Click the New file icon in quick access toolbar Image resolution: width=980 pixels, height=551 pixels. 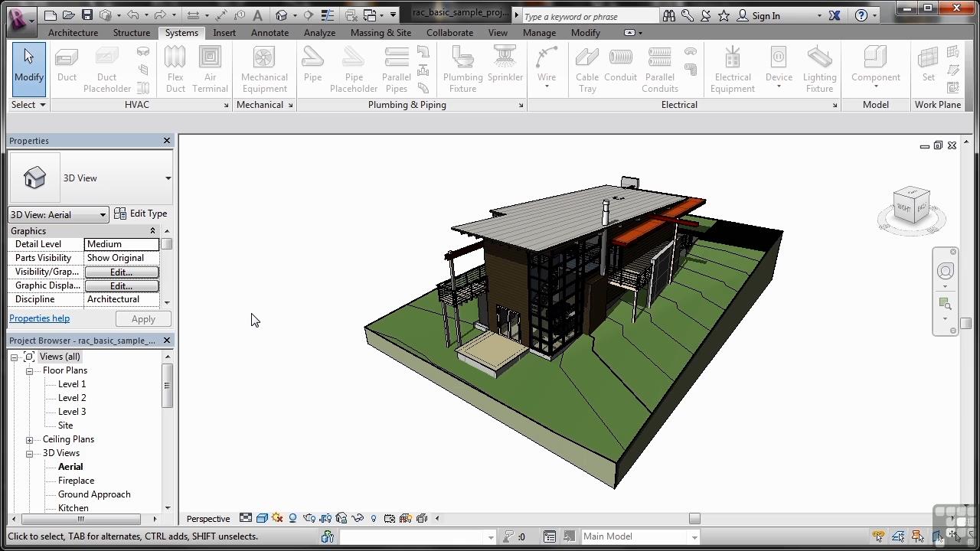pos(51,15)
